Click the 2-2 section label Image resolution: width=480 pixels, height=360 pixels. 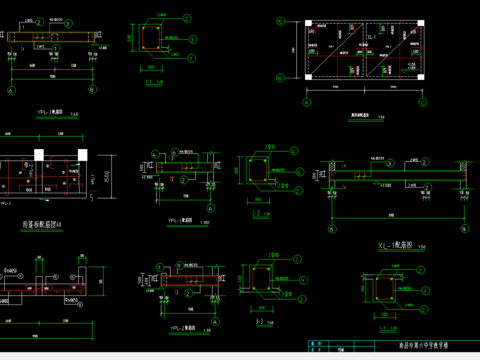coord(256,213)
